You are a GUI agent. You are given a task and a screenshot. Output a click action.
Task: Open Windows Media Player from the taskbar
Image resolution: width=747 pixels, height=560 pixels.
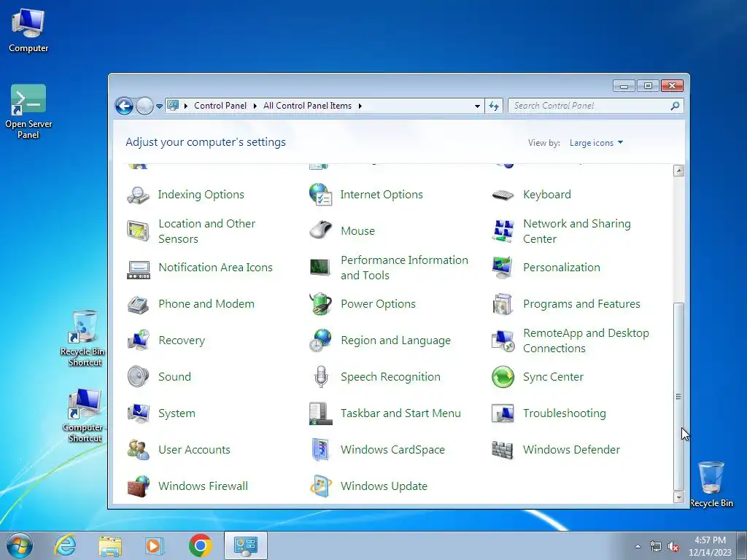[x=155, y=545]
